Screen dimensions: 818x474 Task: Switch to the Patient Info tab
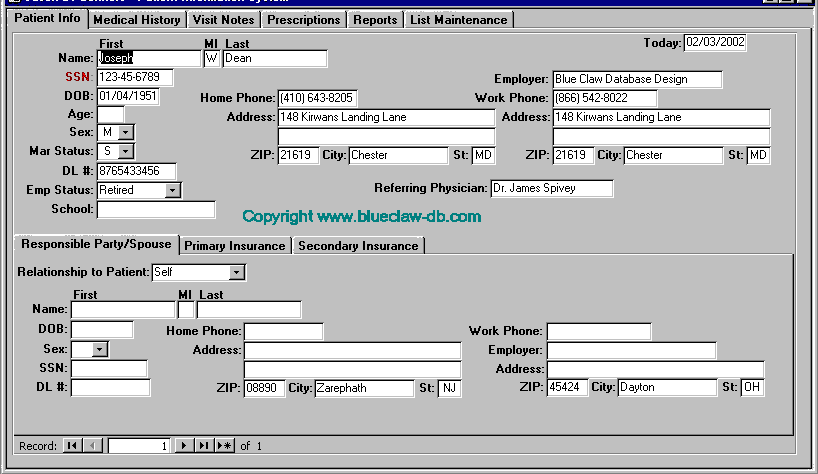tap(47, 18)
